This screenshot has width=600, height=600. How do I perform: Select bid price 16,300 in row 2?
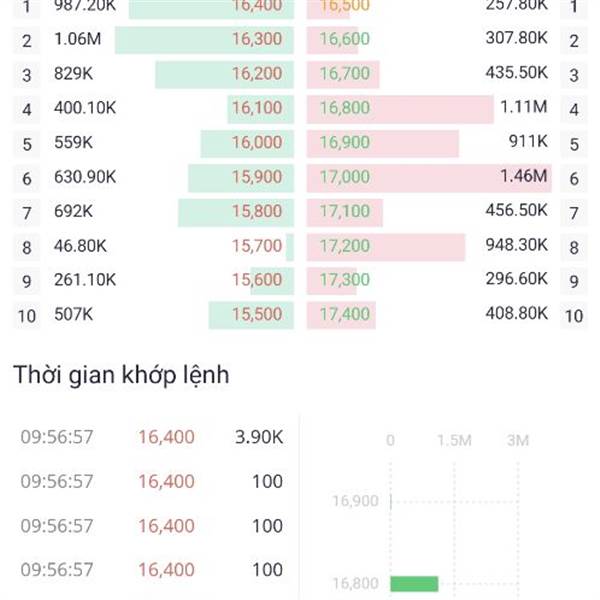click(x=257, y=39)
